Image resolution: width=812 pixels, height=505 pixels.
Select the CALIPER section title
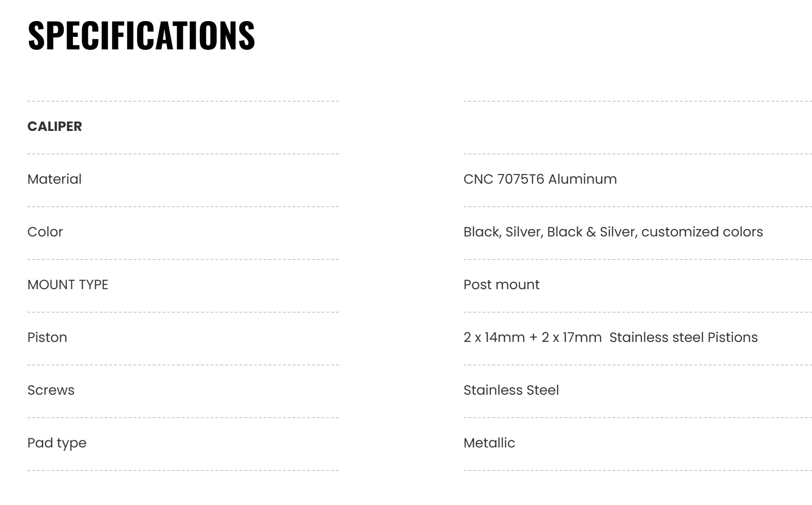[x=55, y=127]
